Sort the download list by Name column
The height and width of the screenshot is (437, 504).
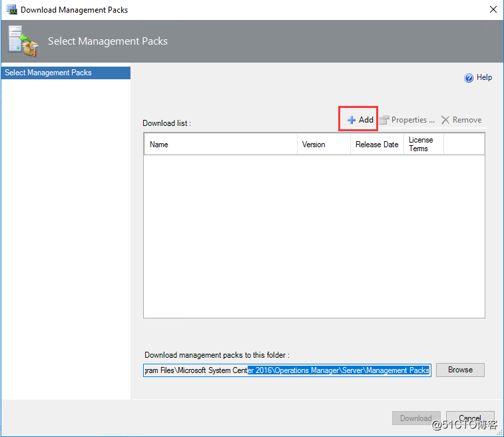(220, 145)
